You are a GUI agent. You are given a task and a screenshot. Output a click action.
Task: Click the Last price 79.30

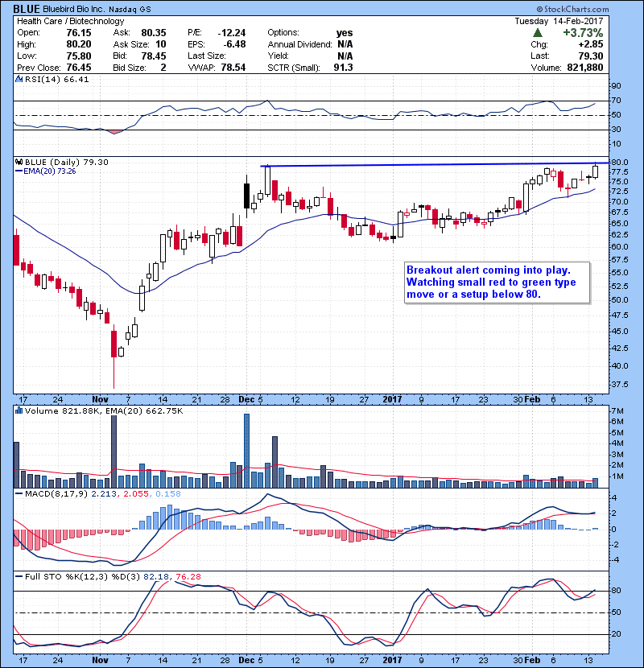[x=591, y=56]
